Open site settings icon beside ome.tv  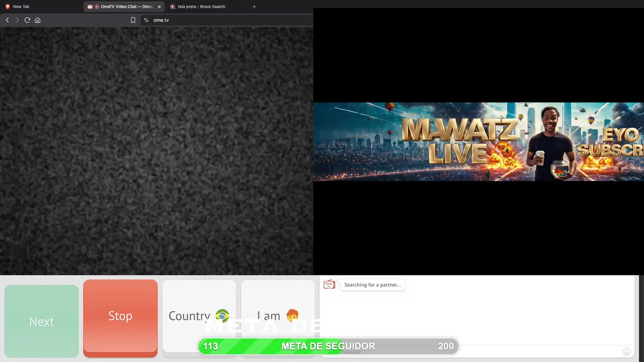(x=146, y=20)
